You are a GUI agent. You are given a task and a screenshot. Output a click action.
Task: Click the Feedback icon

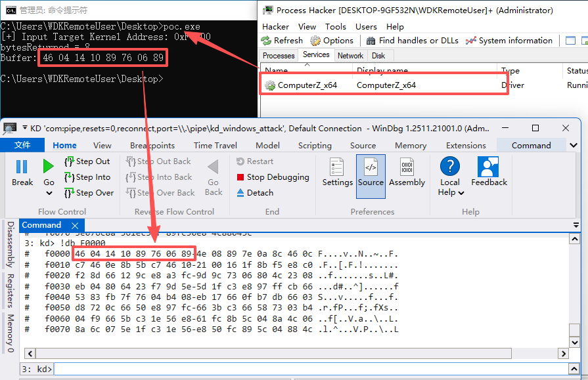click(488, 167)
